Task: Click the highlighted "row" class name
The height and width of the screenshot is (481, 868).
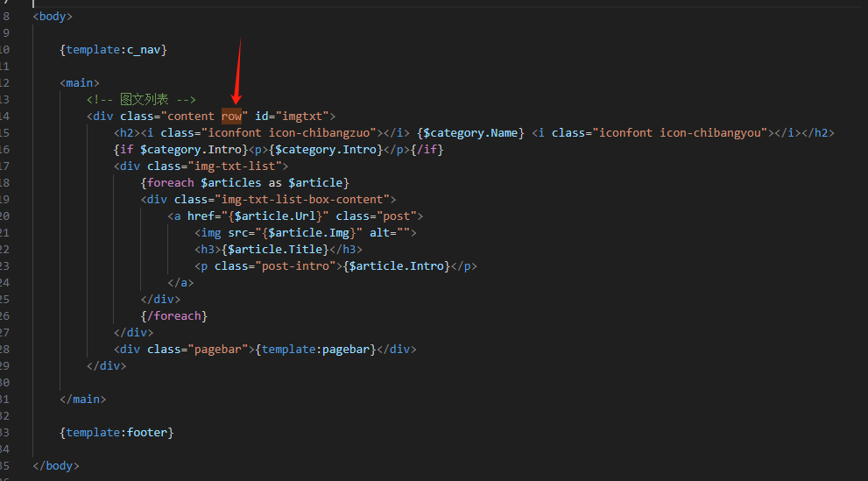Action: 231,116
